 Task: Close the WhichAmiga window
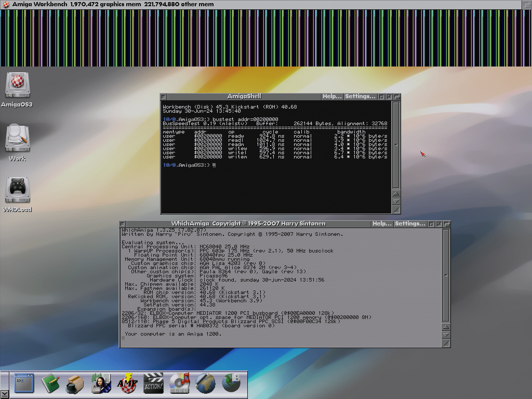click(x=123, y=224)
